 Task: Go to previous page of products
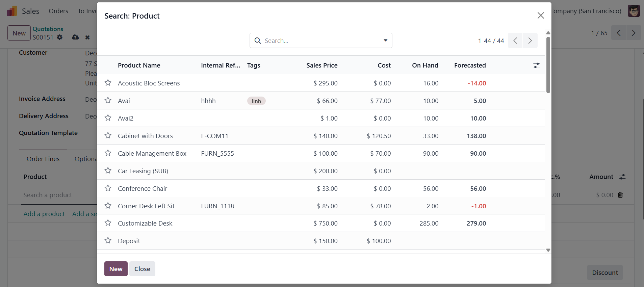pos(515,41)
